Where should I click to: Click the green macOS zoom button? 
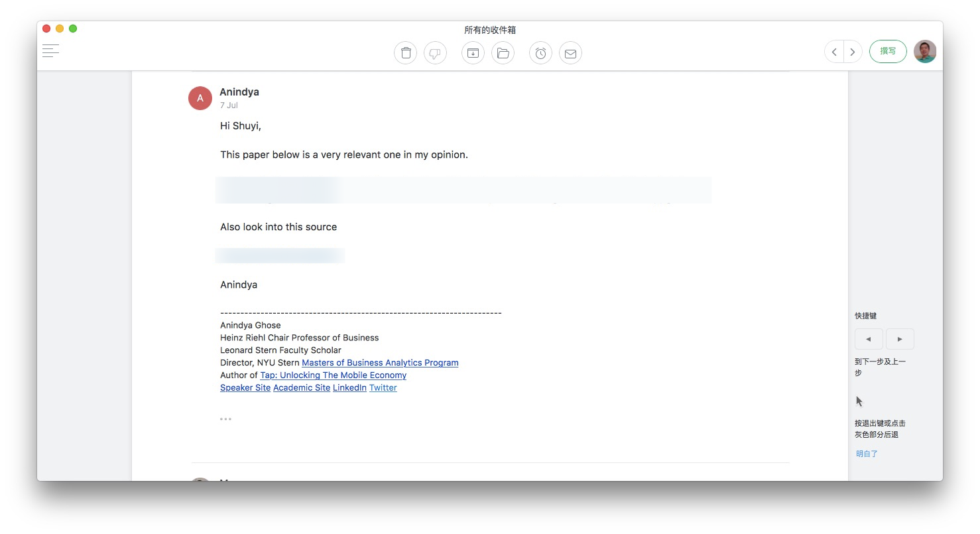point(73,29)
